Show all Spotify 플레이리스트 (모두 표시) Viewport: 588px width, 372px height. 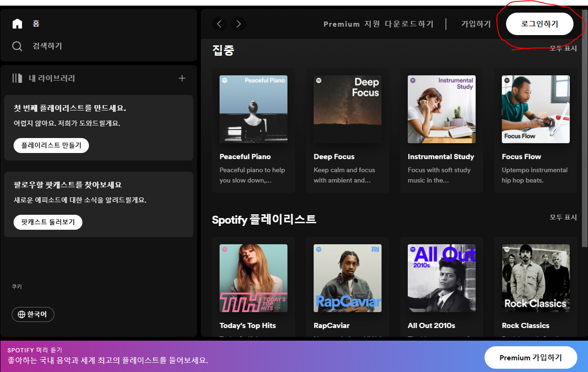point(563,218)
